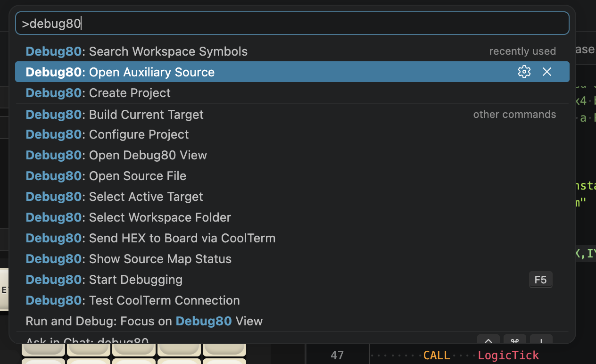Image resolution: width=596 pixels, height=364 pixels.
Task: Open keybinding gear for Open Auxiliary Source
Action: 524,72
